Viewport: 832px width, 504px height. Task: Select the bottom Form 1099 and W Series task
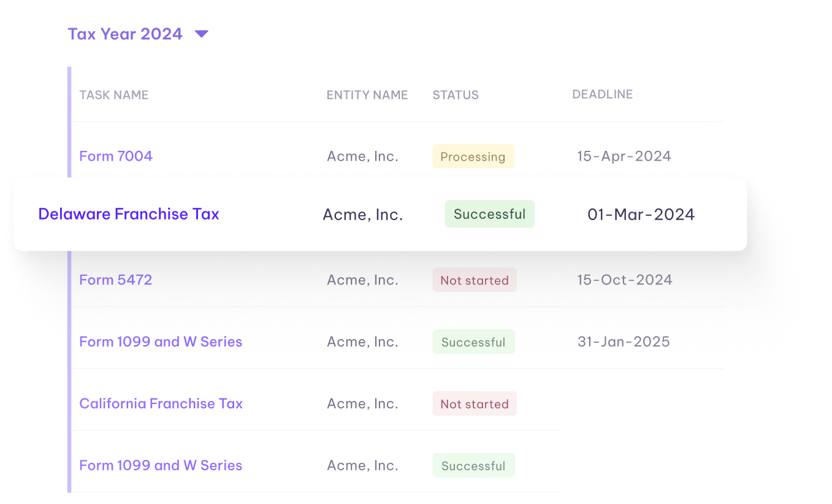tap(161, 465)
